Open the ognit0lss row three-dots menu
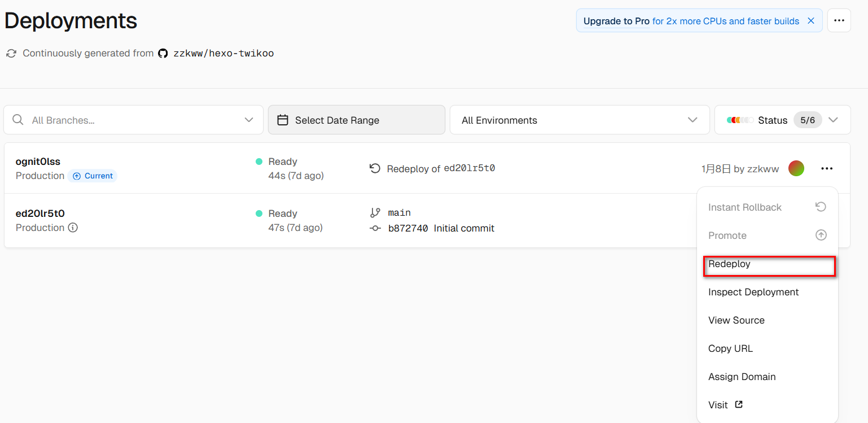 point(827,168)
